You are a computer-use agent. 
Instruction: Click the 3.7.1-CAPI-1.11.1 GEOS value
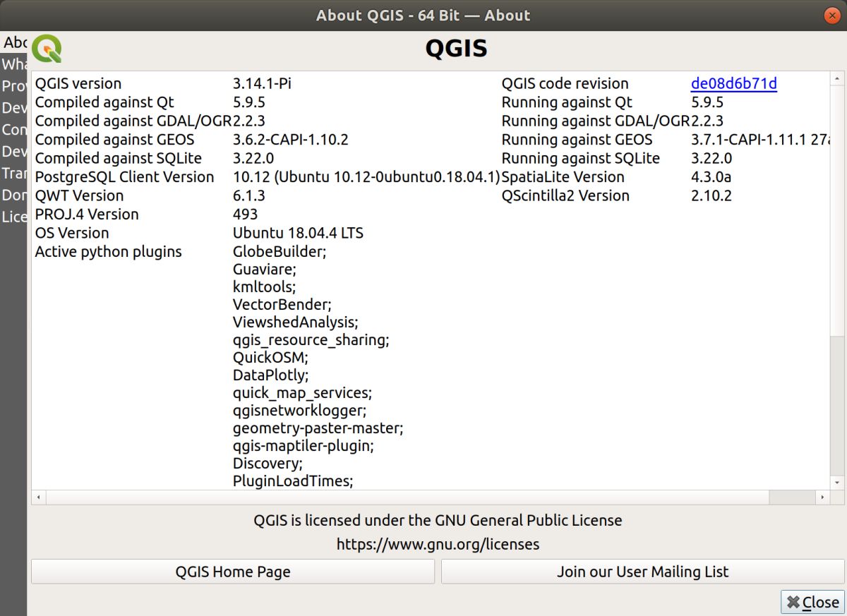(x=760, y=140)
